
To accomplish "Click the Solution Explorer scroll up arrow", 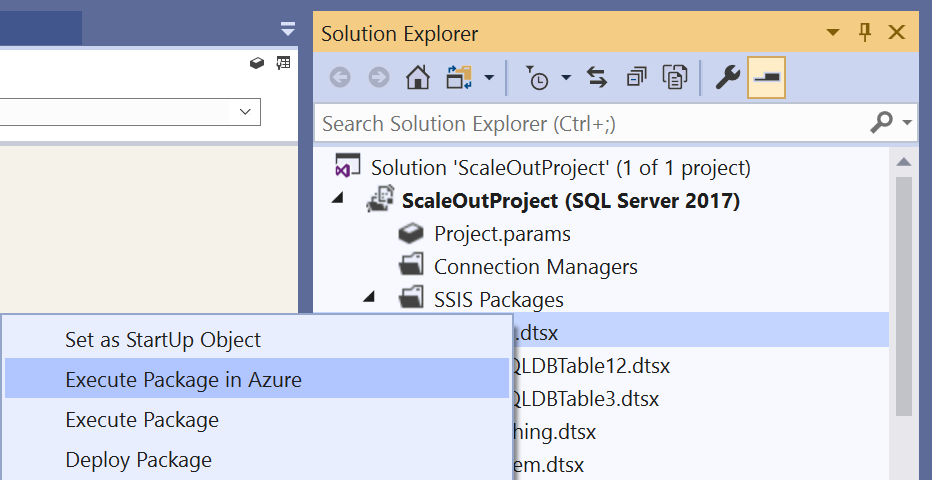I will [x=903, y=162].
